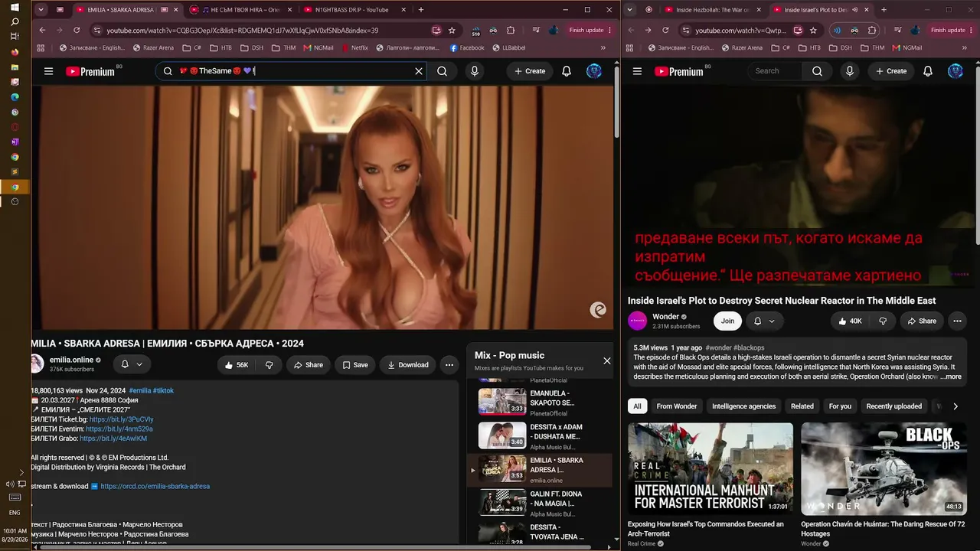980x551 pixels.
Task: Go back in left browser window
Action: pos(42,30)
